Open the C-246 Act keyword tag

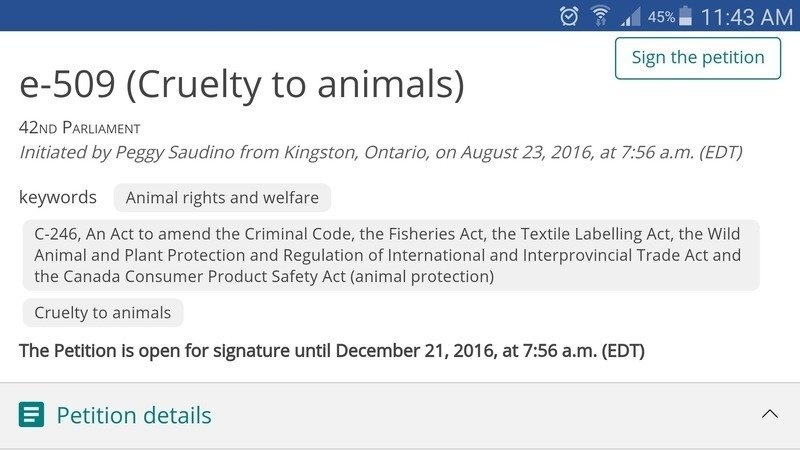pyautogui.click(x=390, y=255)
